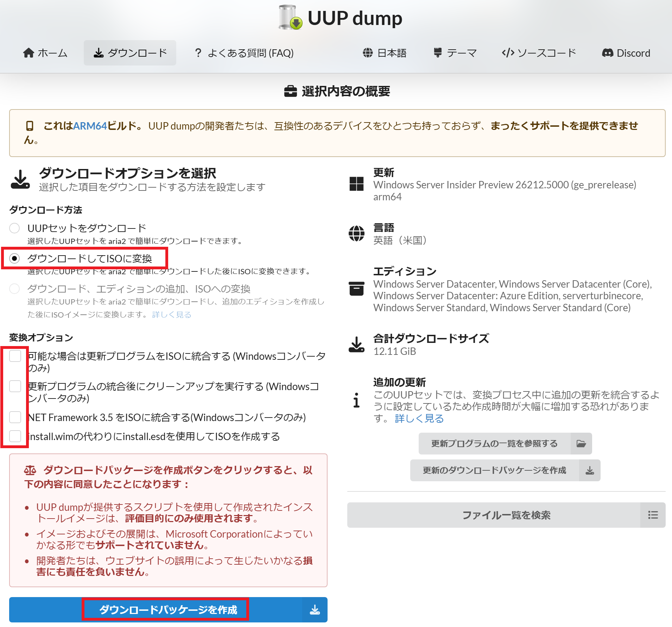The width and height of the screenshot is (672, 627).
Task: Select the ダウンロードしてISOに変換 radio option
Action: point(14,258)
